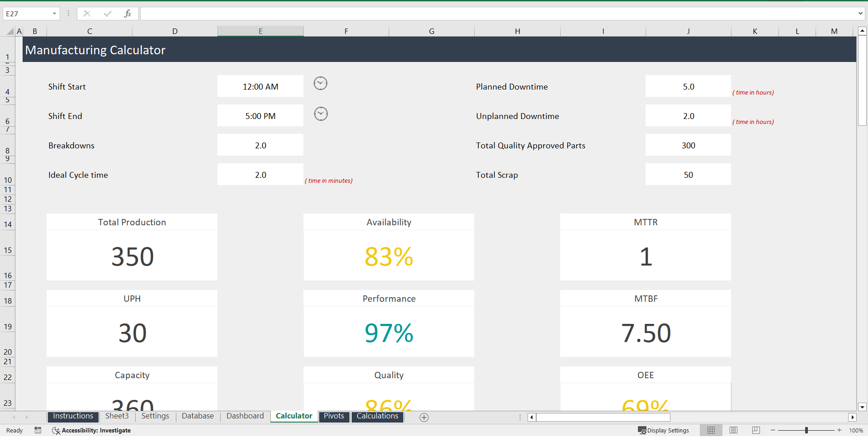Open the Pivots sheet tab
Viewport: 868px width, 437px height.
(x=334, y=416)
